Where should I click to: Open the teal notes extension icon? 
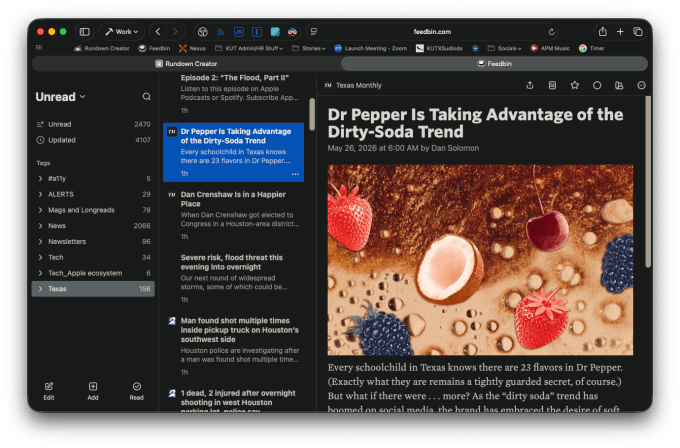coord(275,32)
